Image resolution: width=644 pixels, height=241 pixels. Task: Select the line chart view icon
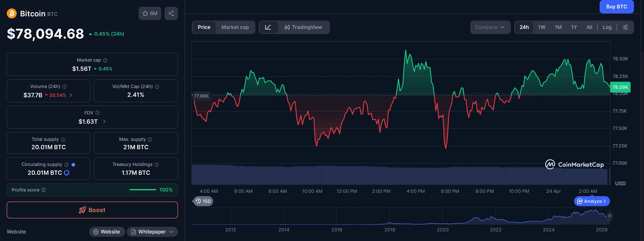tap(268, 27)
